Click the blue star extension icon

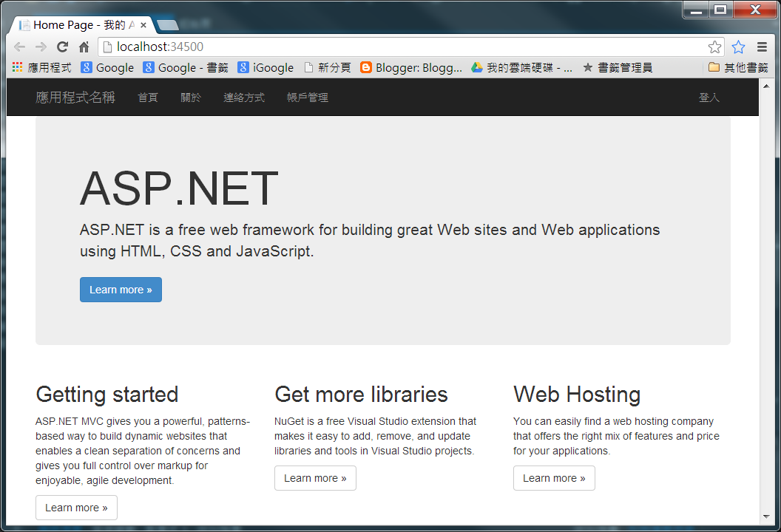click(x=738, y=47)
